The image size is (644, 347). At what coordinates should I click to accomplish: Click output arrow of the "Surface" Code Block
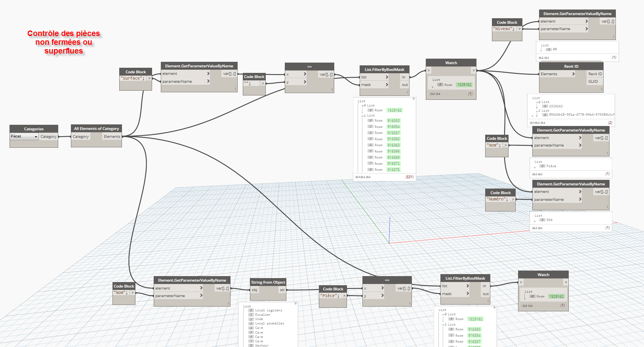tap(149, 78)
